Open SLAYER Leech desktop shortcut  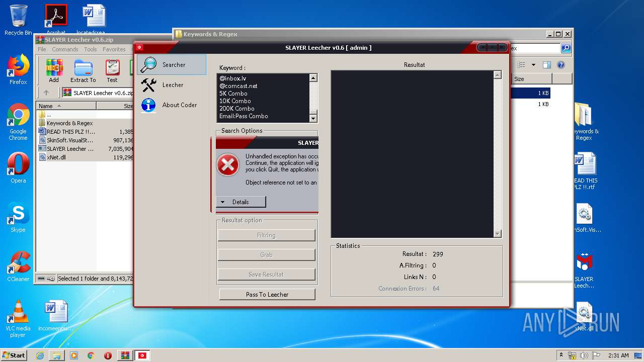coord(584,271)
